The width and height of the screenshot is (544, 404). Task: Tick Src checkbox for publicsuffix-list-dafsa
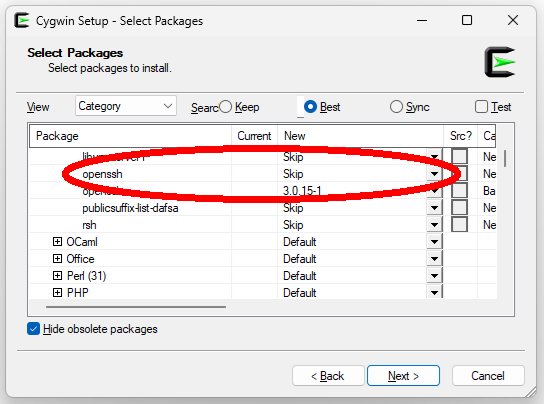(x=459, y=208)
